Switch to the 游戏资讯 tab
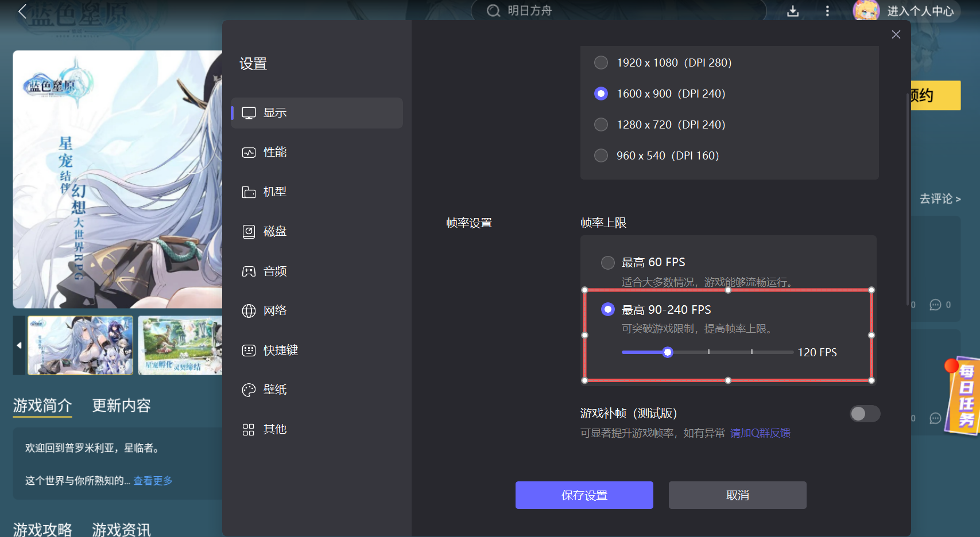 click(122, 530)
